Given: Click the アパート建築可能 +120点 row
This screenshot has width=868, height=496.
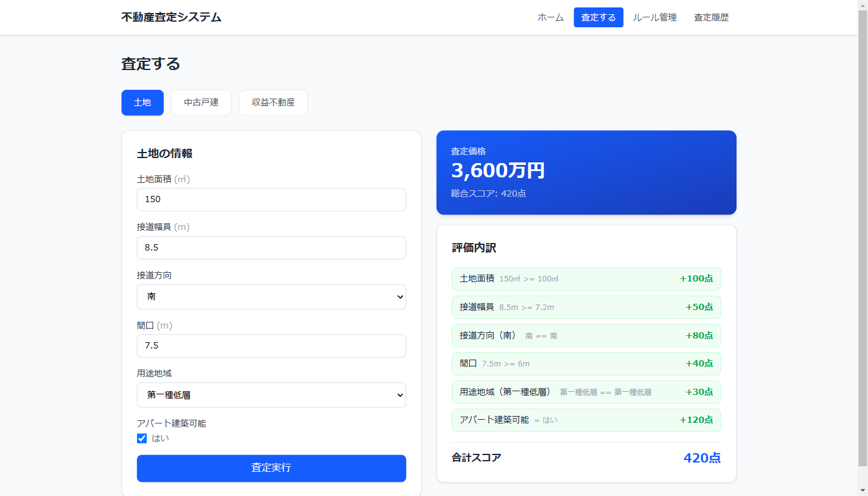Looking at the screenshot, I should (587, 420).
